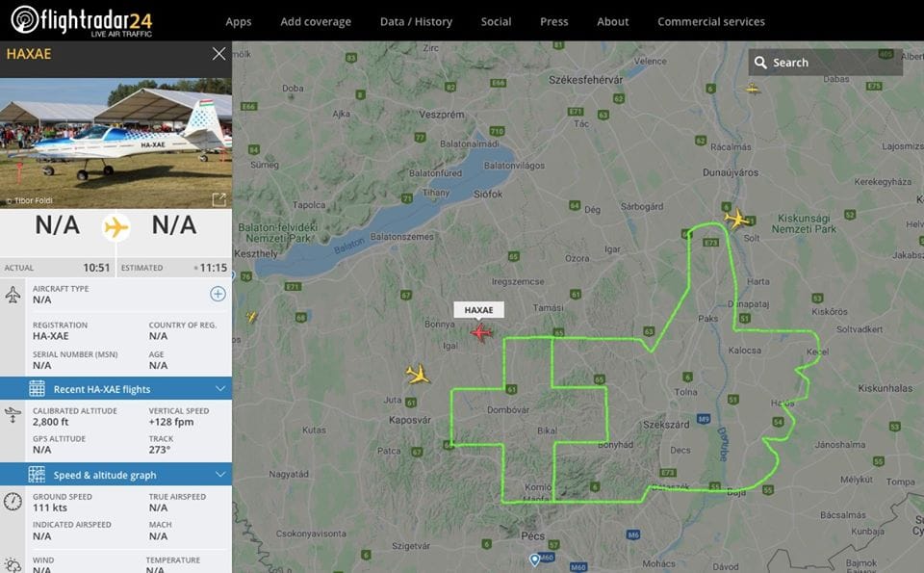The image size is (924, 573).
Task: Open the aircraft photo in external view
Action: click(x=218, y=199)
